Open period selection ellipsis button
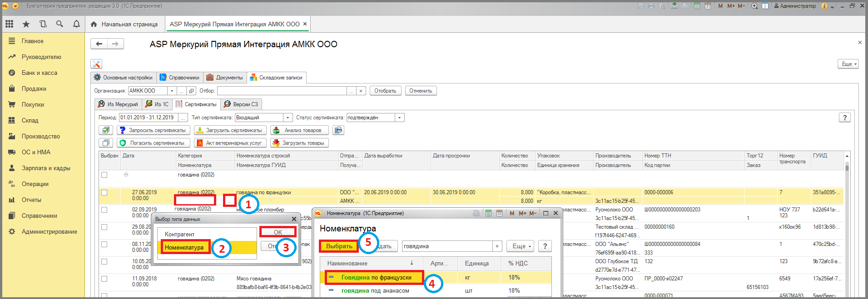 (x=183, y=118)
